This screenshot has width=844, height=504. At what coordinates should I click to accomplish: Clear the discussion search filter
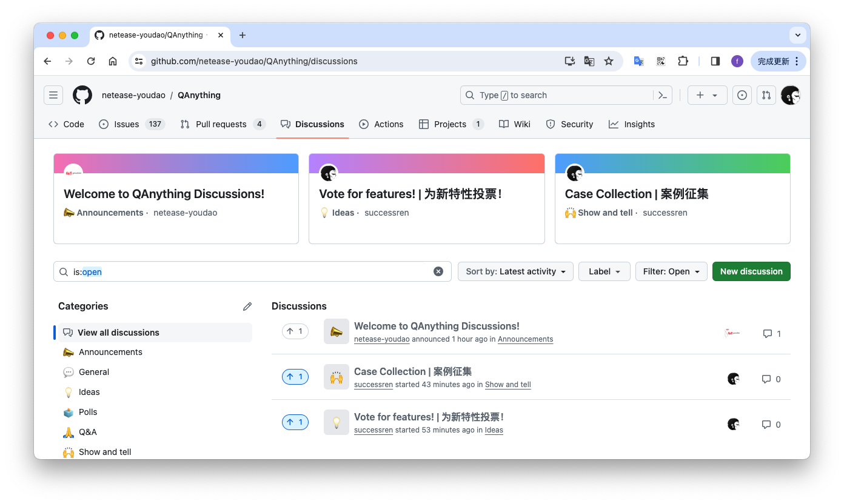click(438, 271)
